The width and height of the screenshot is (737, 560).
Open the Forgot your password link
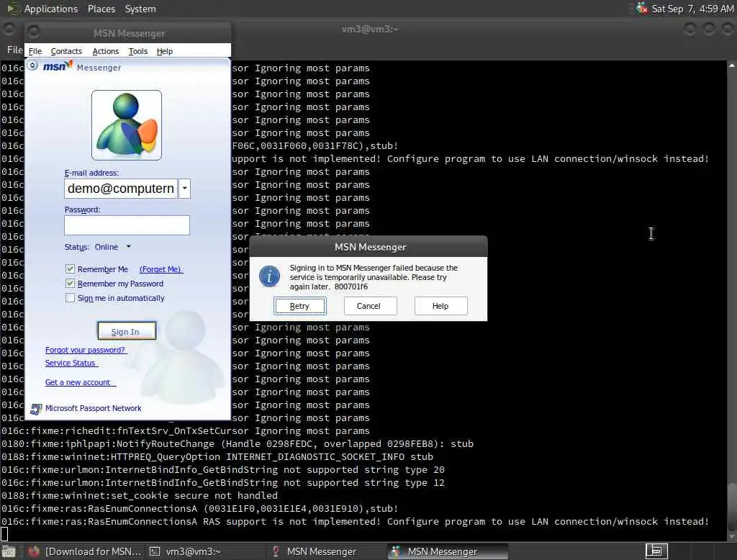[x=85, y=350]
